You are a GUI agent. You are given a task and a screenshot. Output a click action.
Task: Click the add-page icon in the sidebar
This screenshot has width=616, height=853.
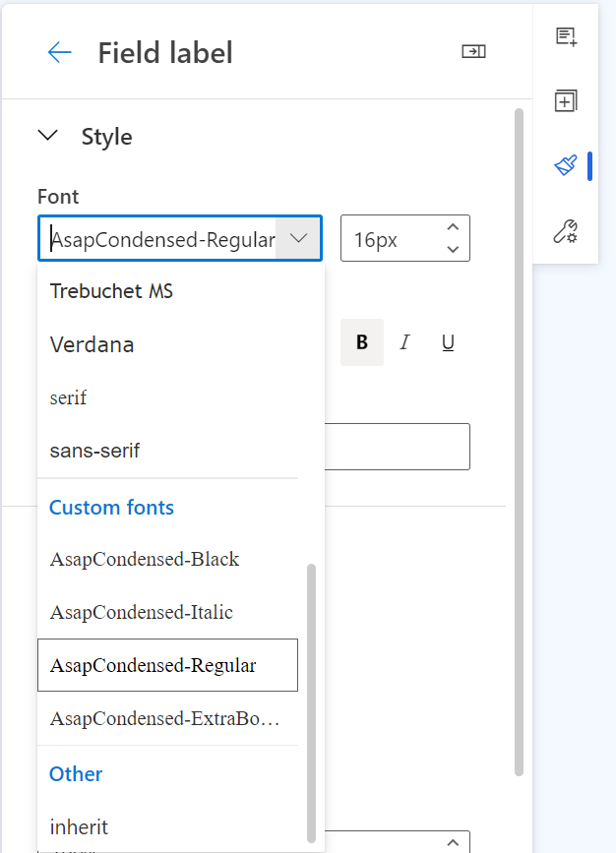coord(566,100)
